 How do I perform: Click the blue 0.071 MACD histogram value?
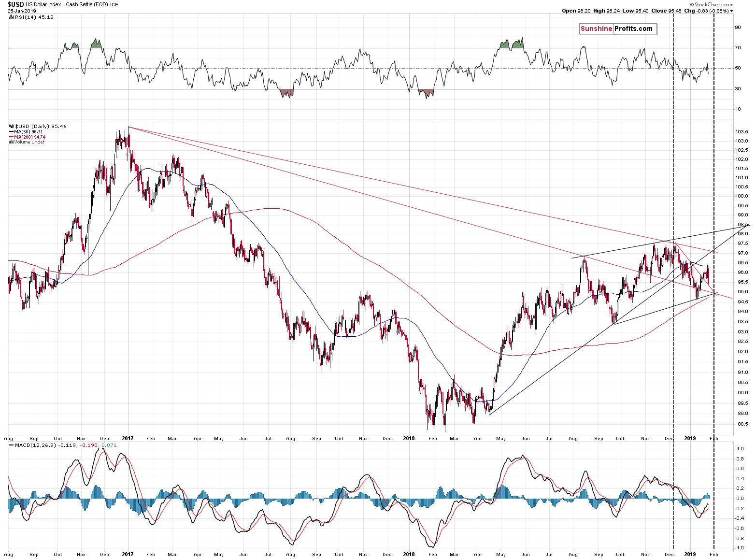tap(109, 445)
